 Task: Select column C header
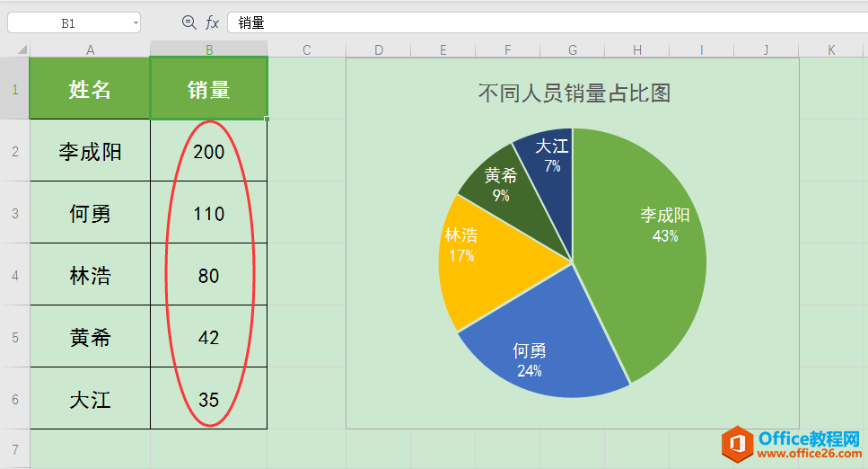click(307, 49)
